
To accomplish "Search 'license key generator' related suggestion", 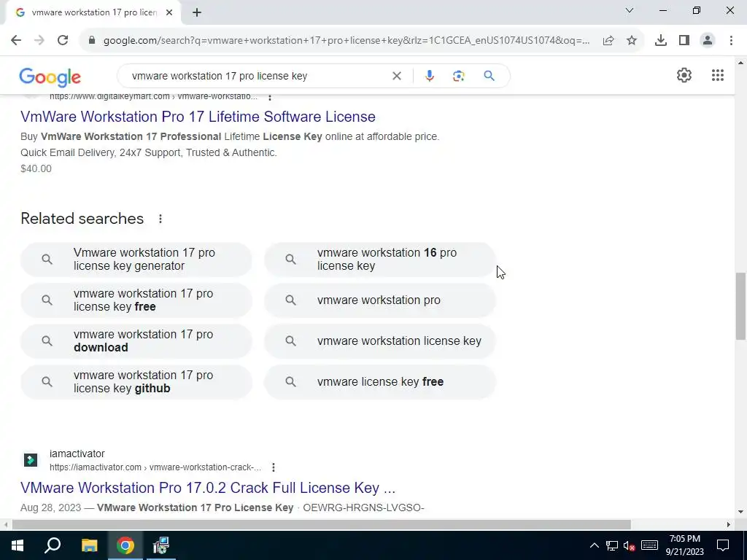I will click(136, 260).
